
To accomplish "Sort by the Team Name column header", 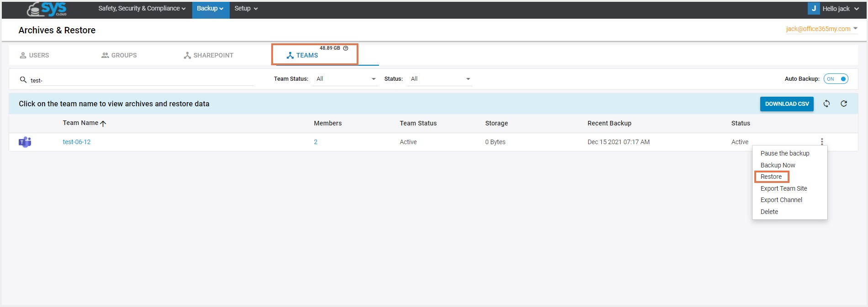I will coord(81,123).
